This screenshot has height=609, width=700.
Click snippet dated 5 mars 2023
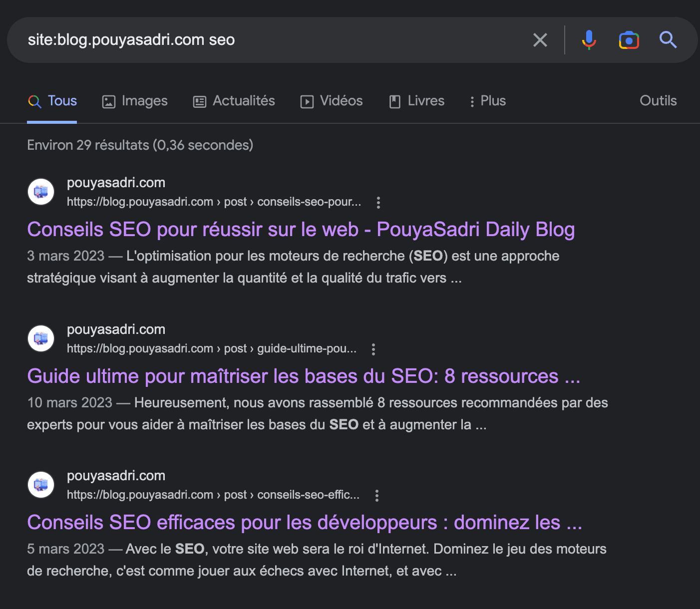click(317, 560)
